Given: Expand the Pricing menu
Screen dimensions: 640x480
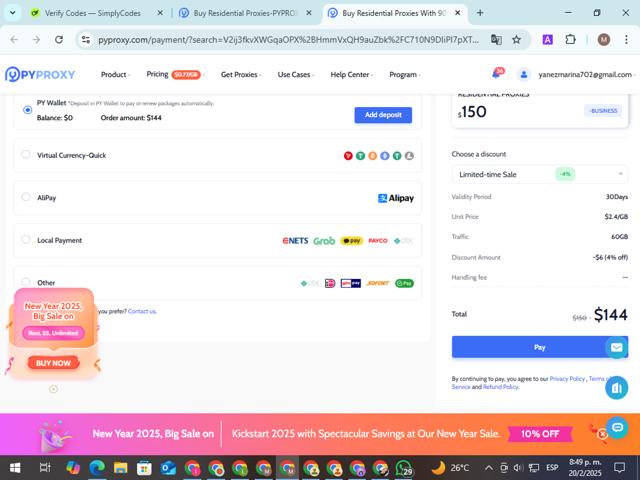Looking at the screenshot, I should pos(176,75).
